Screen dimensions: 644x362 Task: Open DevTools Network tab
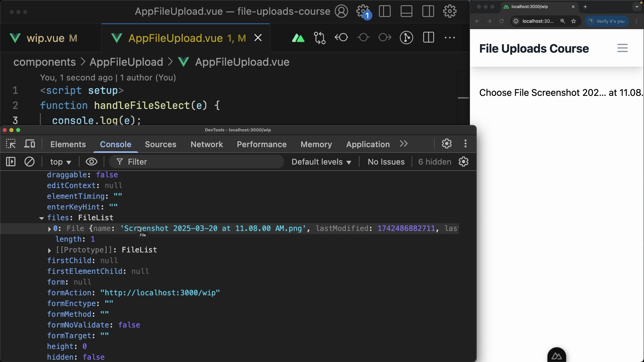207,144
